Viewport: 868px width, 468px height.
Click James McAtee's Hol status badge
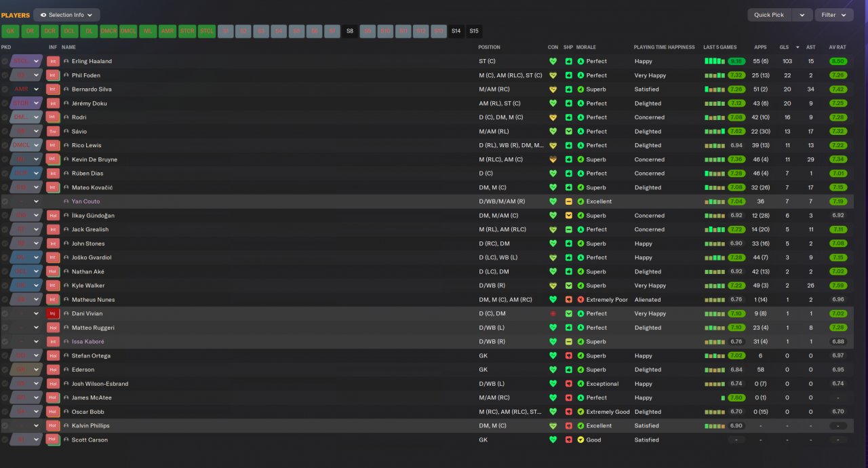point(53,397)
